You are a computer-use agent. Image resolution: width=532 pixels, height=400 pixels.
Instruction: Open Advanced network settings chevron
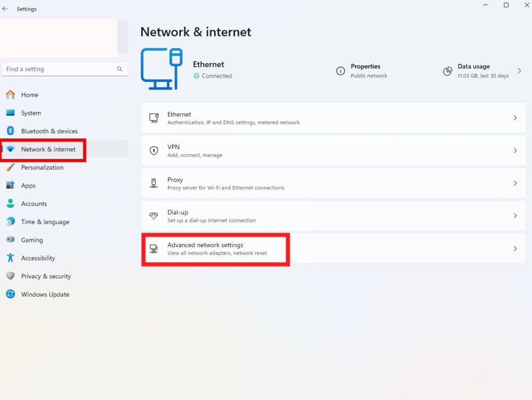coord(515,249)
